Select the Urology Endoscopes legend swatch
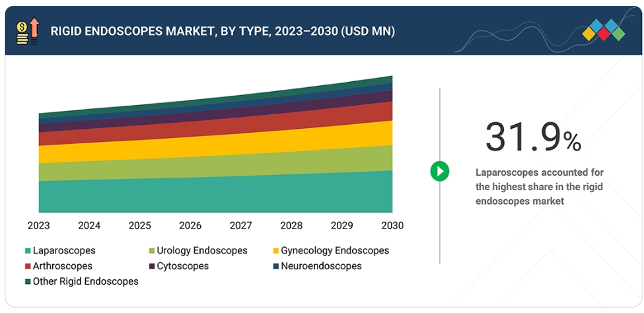 pos(151,251)
